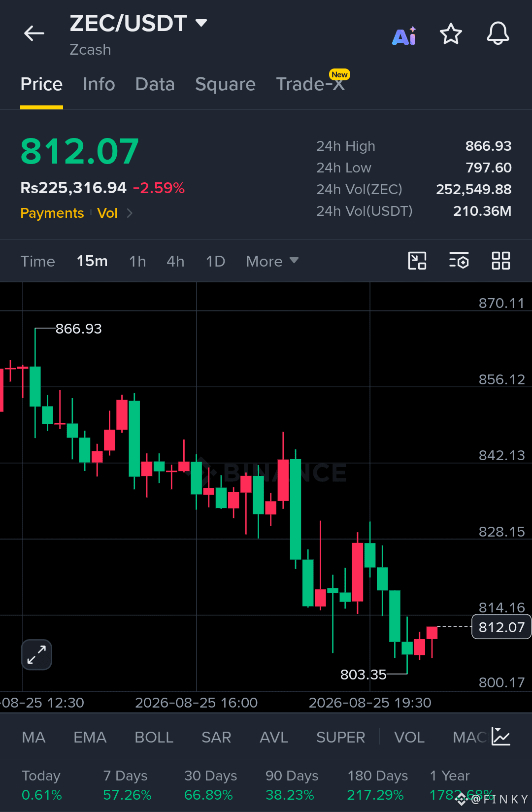Toggle the EMA indicator

pyautogui.click(x=90, y=737)
